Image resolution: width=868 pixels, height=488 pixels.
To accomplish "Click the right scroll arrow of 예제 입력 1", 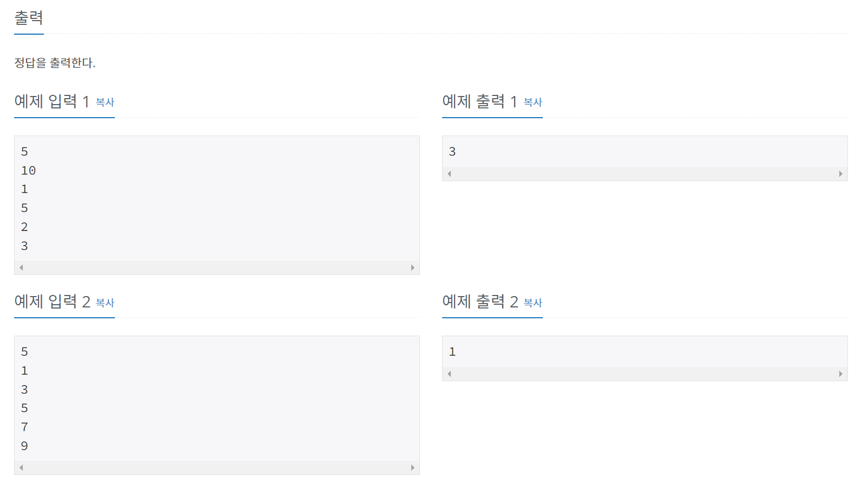I will tap(413, 267).
